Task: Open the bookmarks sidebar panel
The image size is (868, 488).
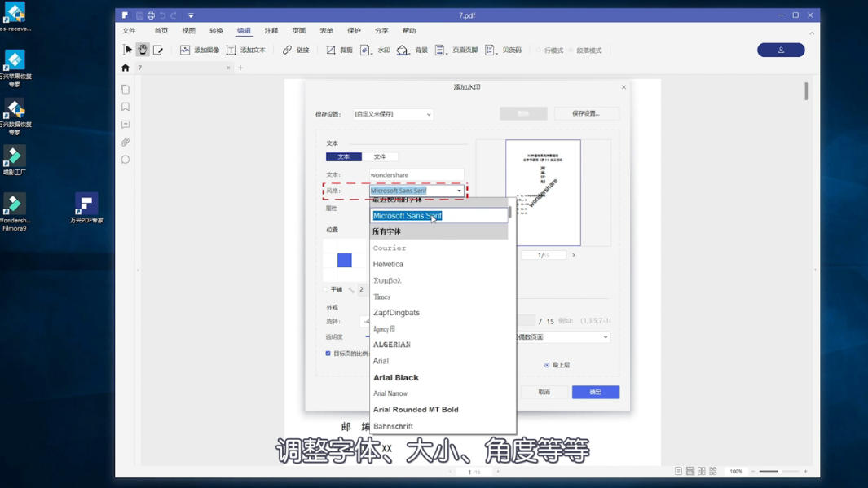Action: [126, 107]
